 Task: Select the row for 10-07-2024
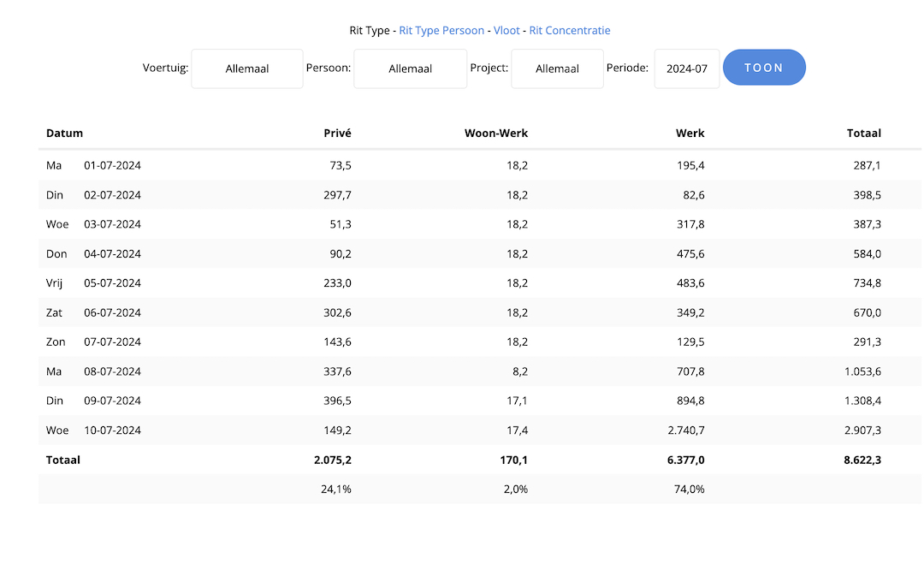[462, 430]
